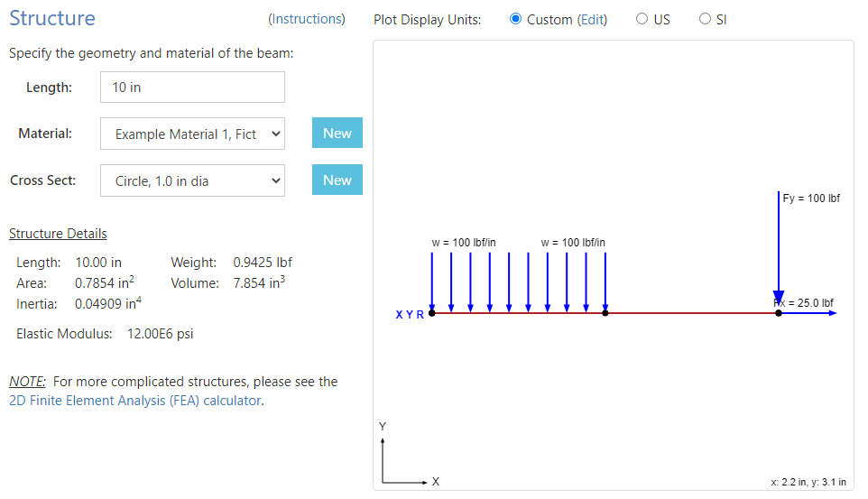Click the Length input field

pos(192,88)
